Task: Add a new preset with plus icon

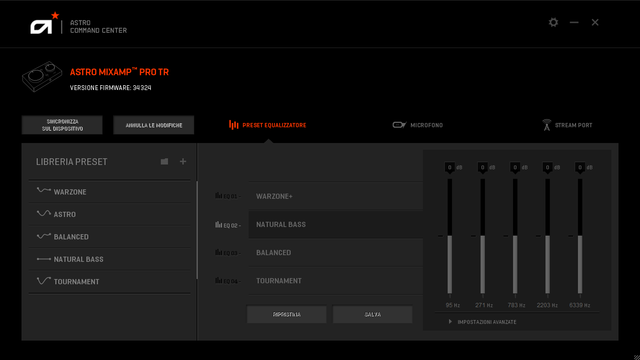Action: (183, 162)
